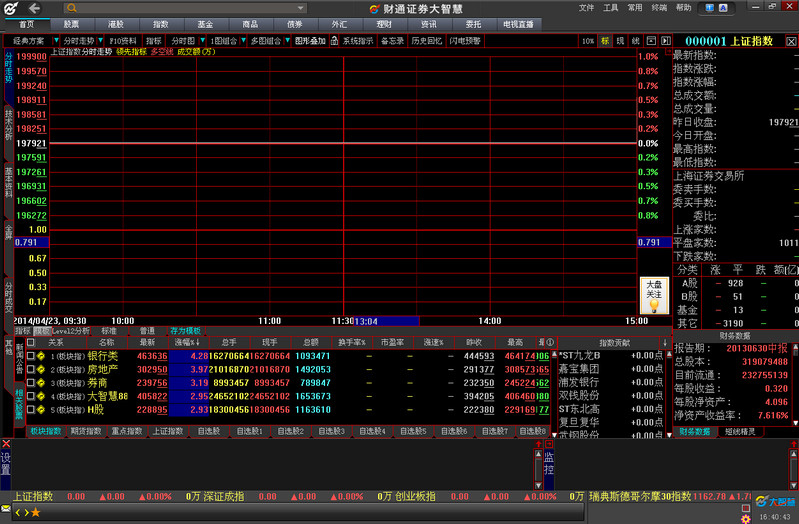
Task: Open the 帮助 menu
Action: tap(683, 8)
